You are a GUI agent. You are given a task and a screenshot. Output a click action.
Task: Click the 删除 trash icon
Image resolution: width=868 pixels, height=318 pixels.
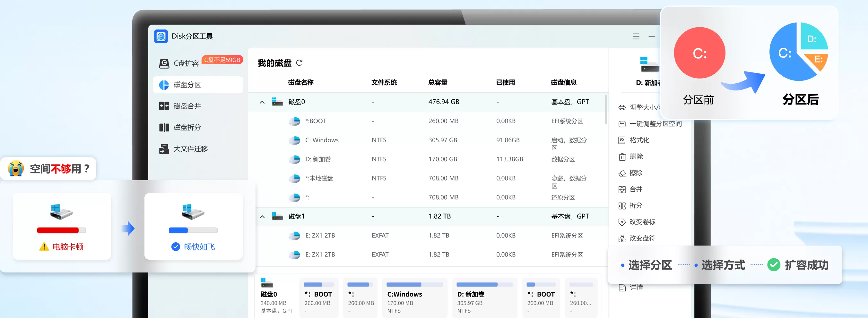(622, 157)
